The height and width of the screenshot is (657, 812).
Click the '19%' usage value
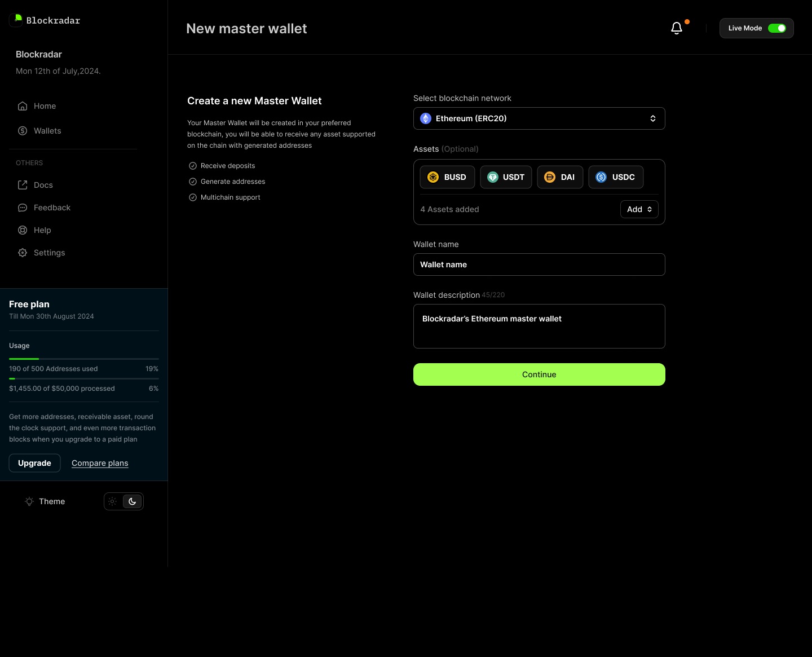click(x=152, y=369)
